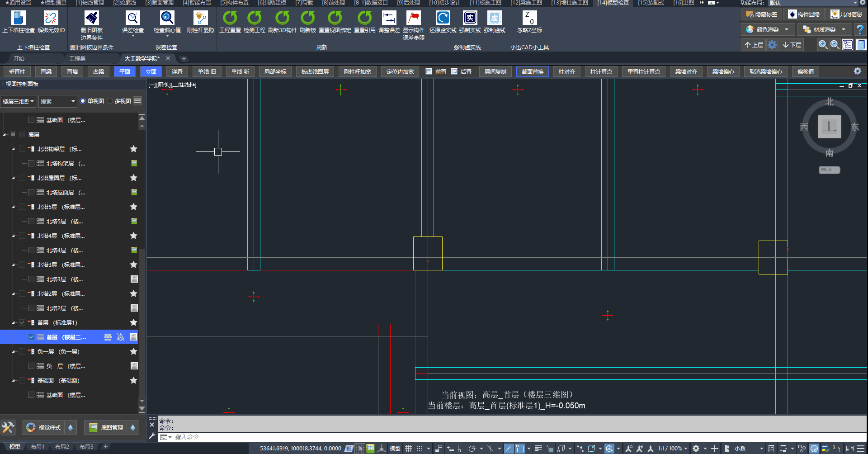Click the 视觉样式 button

point(44,427)
